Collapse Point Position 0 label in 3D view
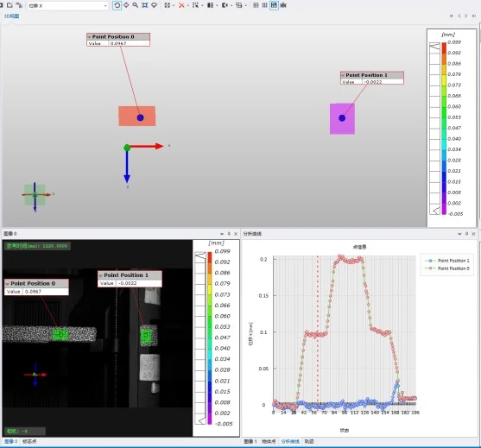This screenshot has height=448, width=481. 90,37
